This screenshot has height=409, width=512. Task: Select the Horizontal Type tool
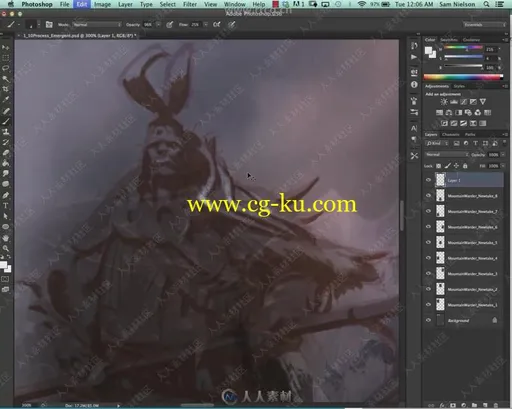(x=6, y=206)
